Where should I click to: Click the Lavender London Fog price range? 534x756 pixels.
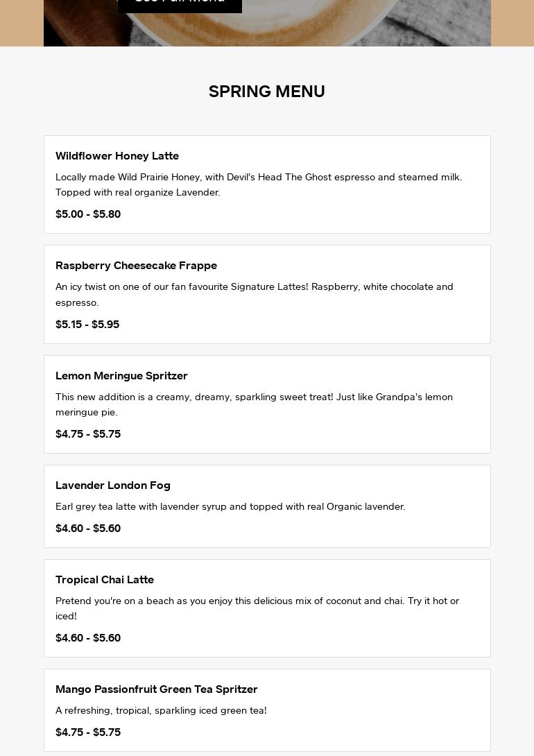88,529
